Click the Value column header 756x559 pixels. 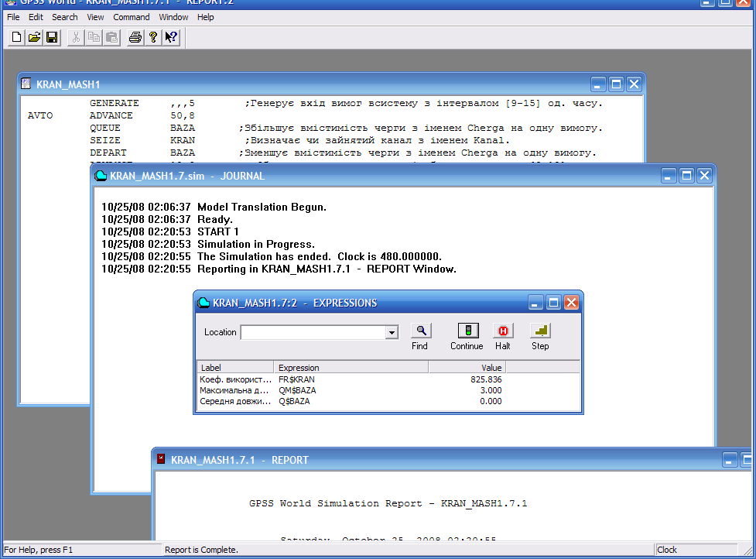click(467, 368)
